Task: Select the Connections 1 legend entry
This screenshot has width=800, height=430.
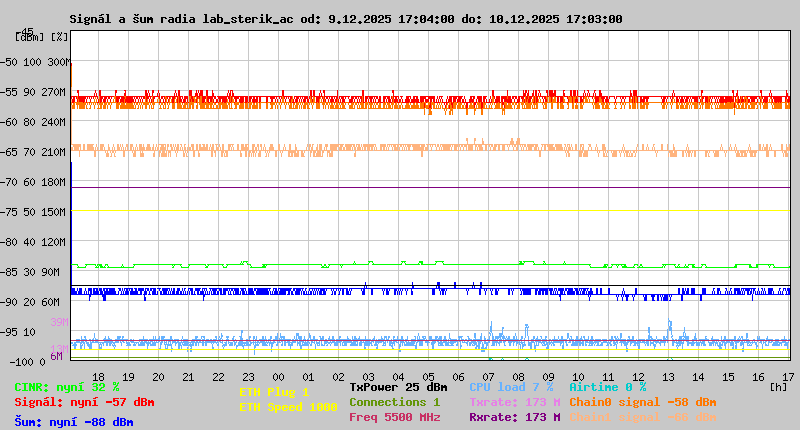Action: [394, 402]
